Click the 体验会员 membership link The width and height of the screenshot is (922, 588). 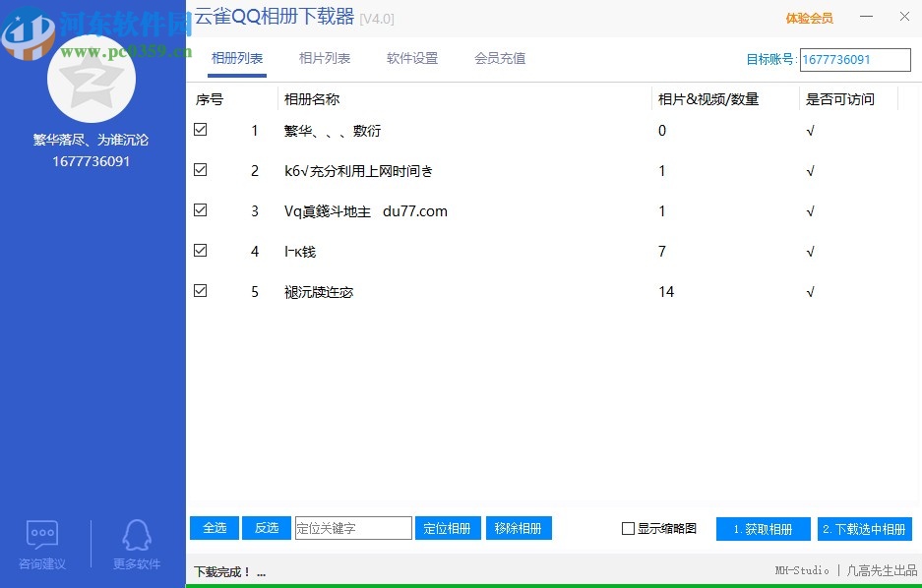(809, 17)
